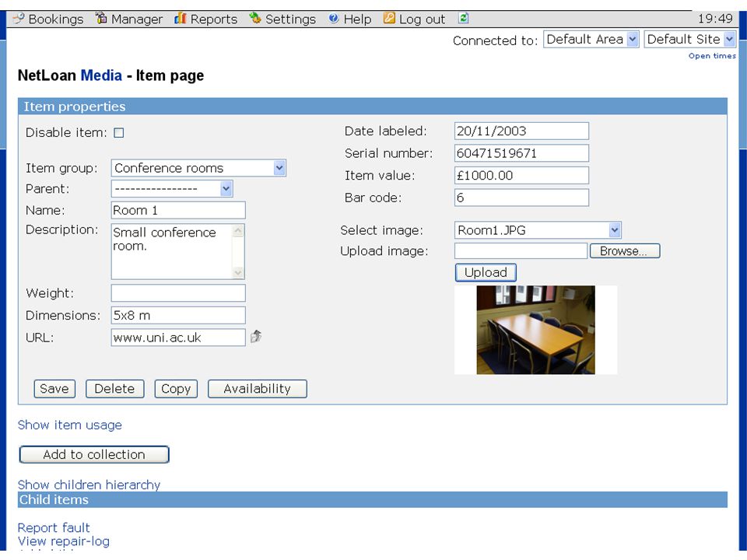
Task: Open the Select image dropdown
Action: [538, 230]
